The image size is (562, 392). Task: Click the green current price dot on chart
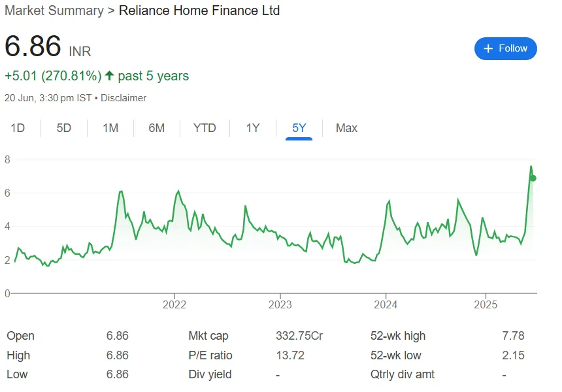pyautogui.click(x=533, y=178)
